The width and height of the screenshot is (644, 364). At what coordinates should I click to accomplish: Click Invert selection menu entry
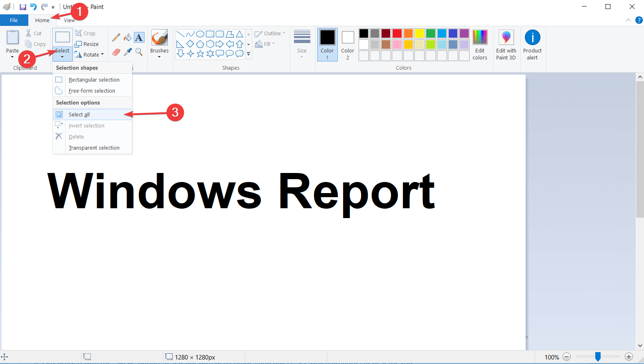coord(93,126)
